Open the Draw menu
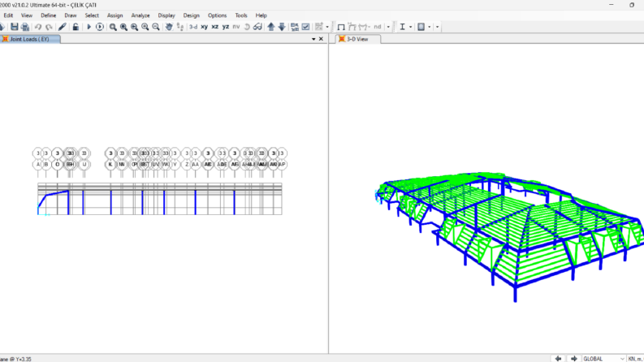The height and width of the screenshot is (362, 644). pos(70,15)
